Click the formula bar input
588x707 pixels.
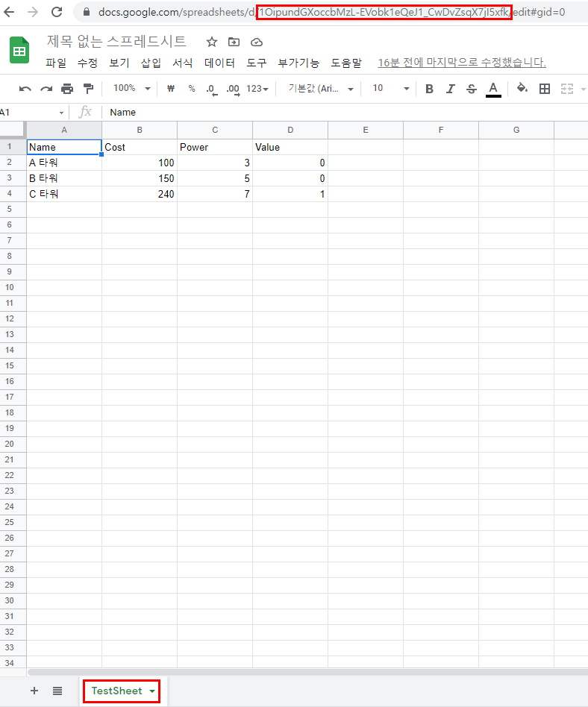pyautogui.click(x=345, y=113)
